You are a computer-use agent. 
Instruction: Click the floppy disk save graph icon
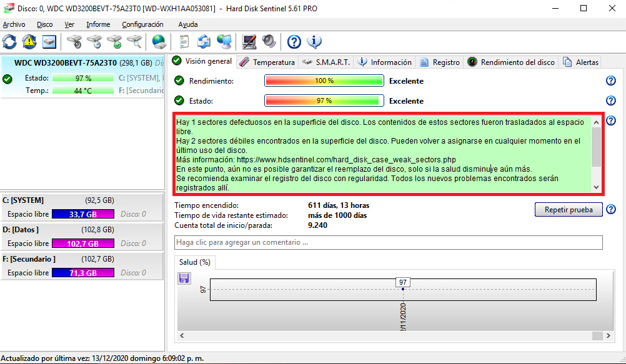click(x=184, y=278)
